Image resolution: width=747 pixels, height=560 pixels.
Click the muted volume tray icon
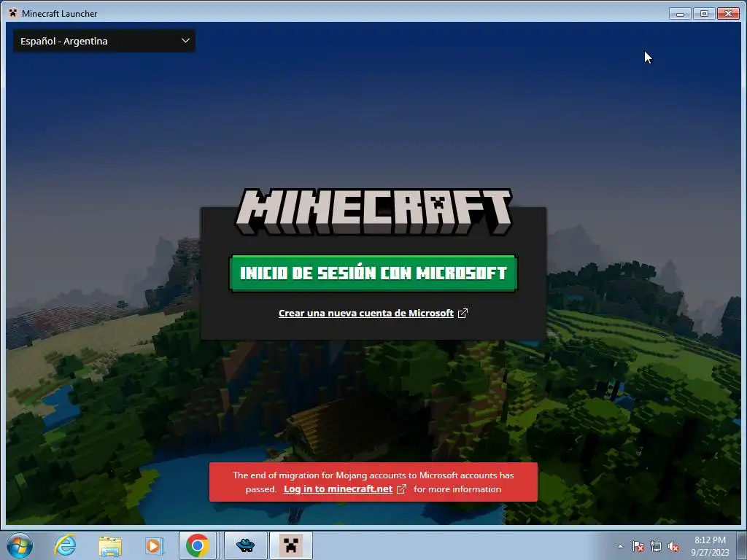(673, 546)
